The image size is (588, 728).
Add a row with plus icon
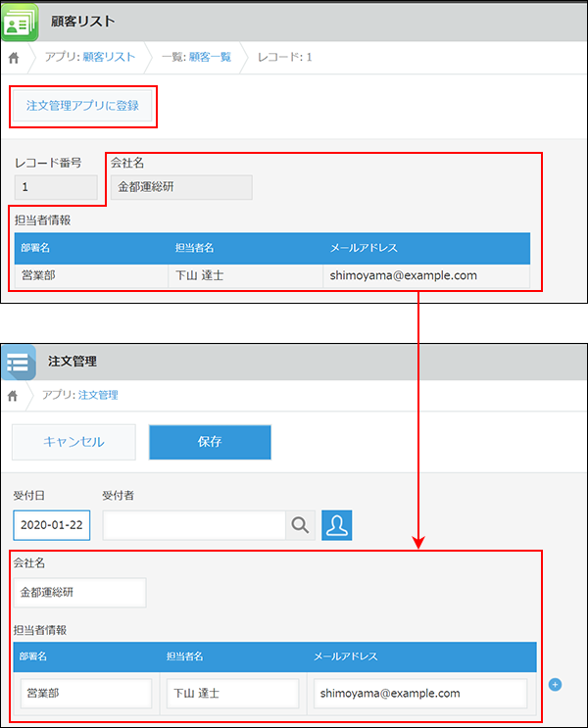coord(555,684)
